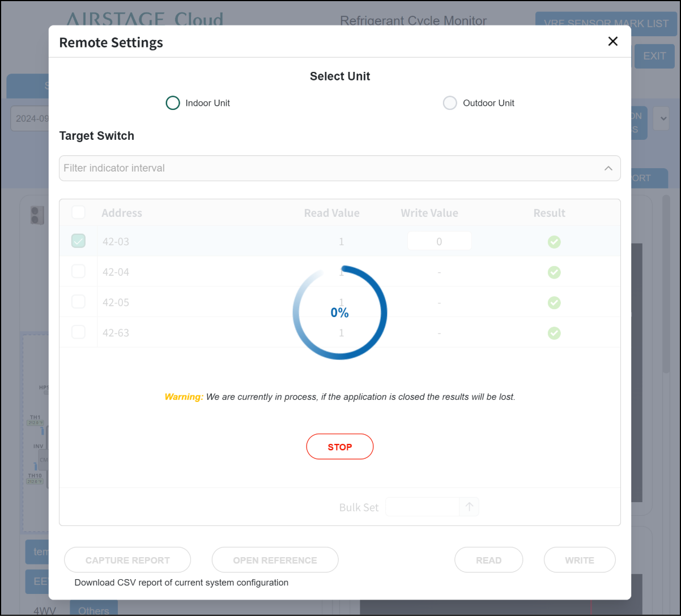Screen dimensions: 681x616
Task: Tick the checkbox for address 42-63
Action: point(78,332)
